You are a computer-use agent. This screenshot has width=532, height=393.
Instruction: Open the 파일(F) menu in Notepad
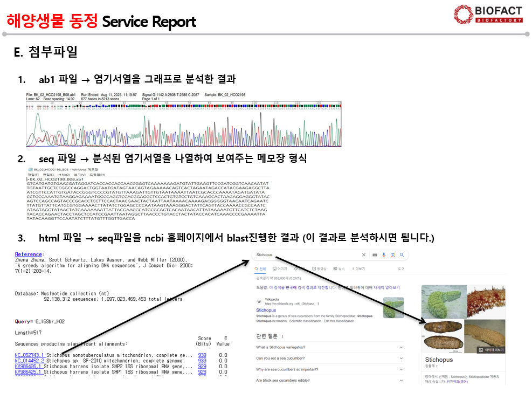[32, 175]
